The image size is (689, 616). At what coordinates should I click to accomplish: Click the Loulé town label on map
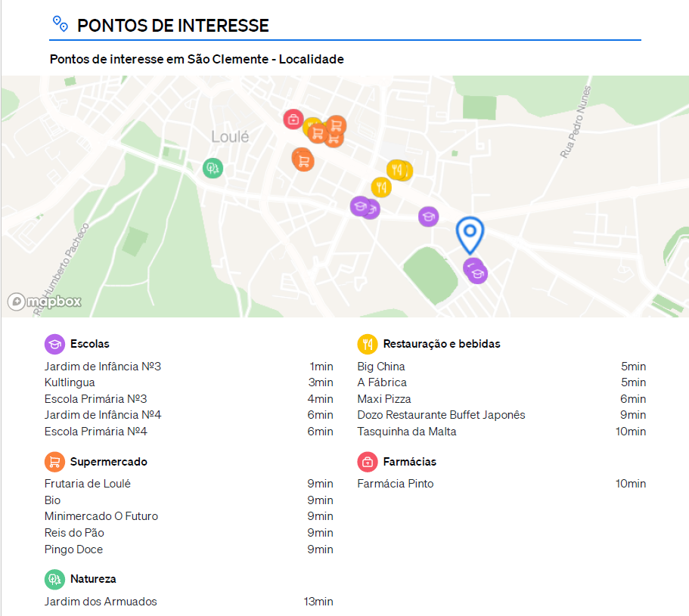(x=230, y=137)
